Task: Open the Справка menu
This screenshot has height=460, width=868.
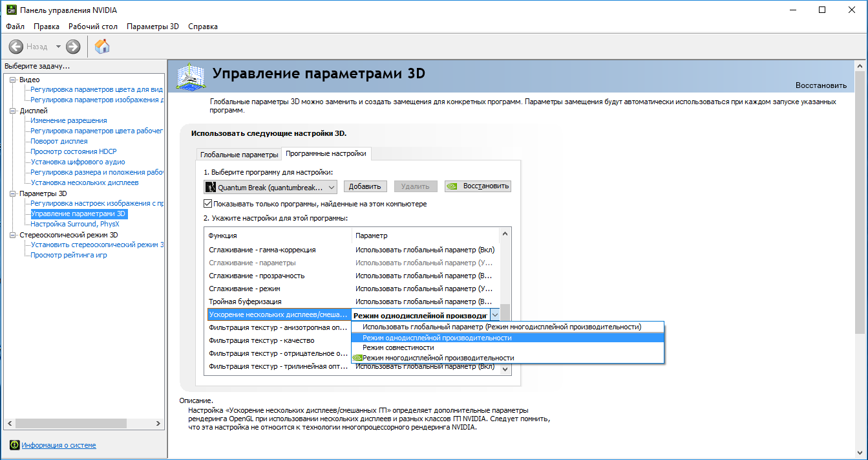Action: (x=203, y=27)
